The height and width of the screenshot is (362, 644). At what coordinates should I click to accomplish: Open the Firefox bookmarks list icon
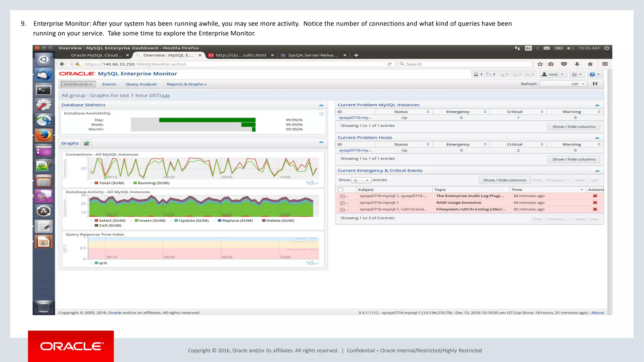[x=551, y=64]
